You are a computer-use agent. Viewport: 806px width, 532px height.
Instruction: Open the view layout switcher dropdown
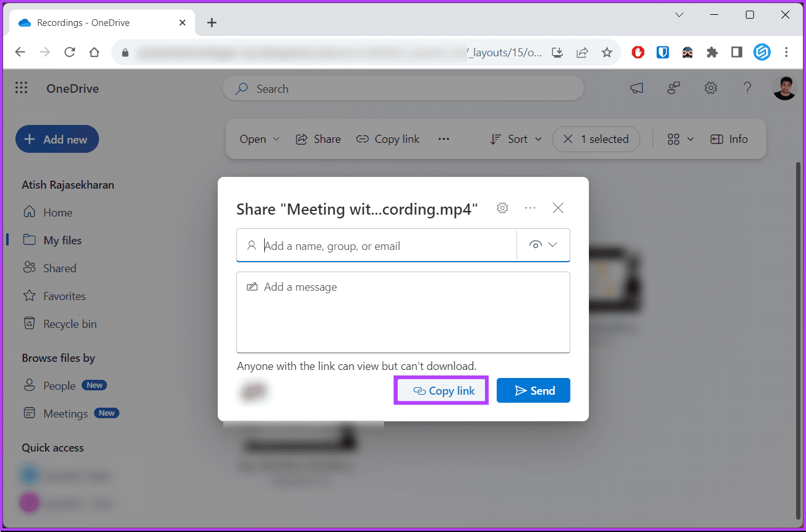pyautogui.click(x=680, y=139)
